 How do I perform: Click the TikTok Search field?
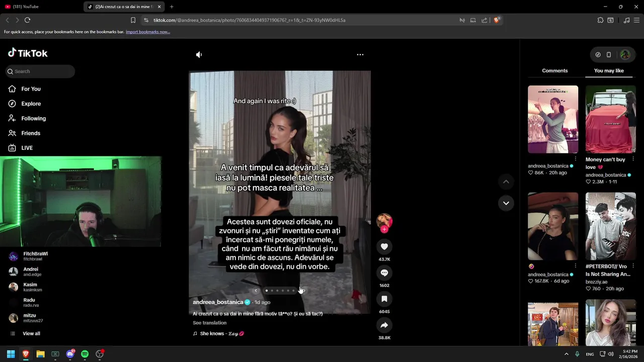(x=40, y=71)
